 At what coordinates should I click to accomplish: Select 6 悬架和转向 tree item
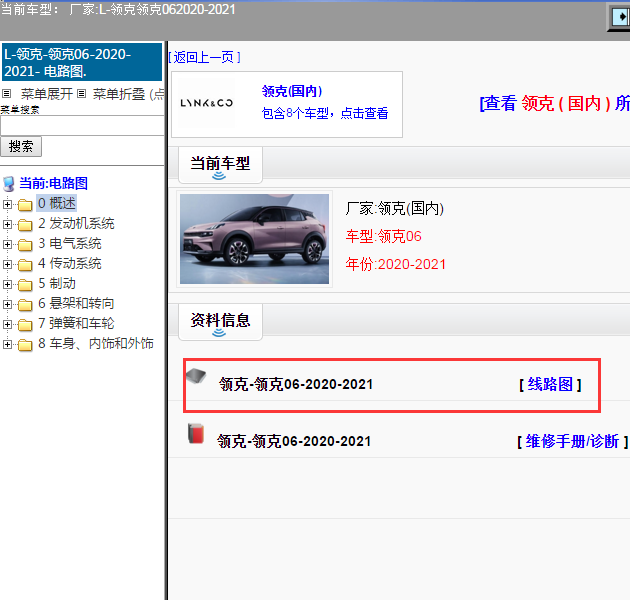(x=76, y=303)
